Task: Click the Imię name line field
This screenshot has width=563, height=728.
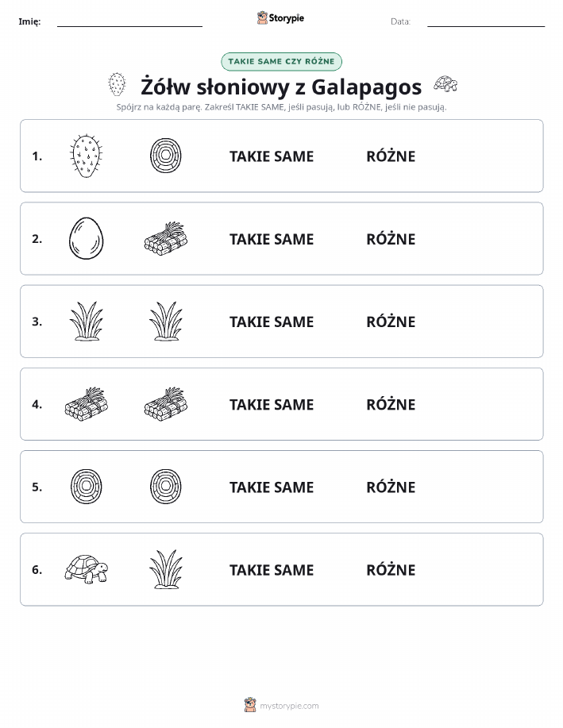Action: (x=129, y=21)
